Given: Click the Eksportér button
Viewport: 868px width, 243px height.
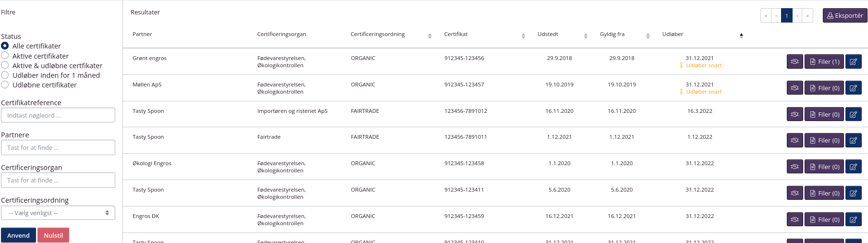Looking at the screenshot, I should (845, 15).
